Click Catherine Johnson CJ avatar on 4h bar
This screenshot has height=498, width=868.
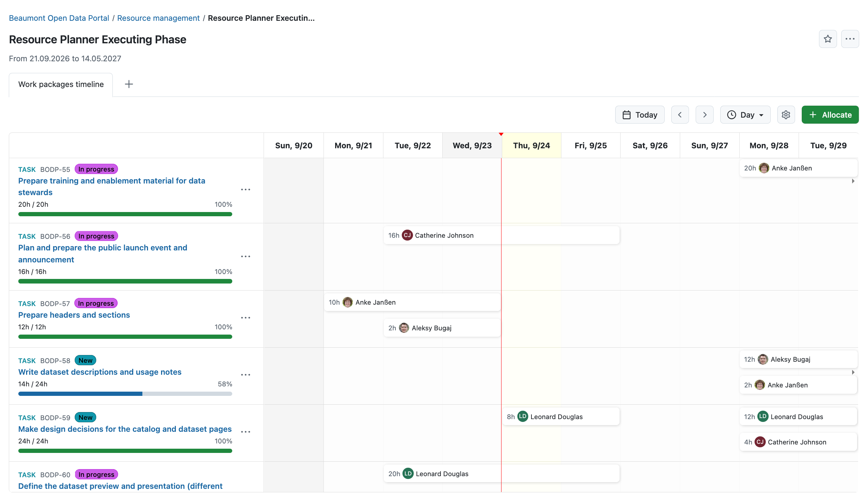point(760,442)
